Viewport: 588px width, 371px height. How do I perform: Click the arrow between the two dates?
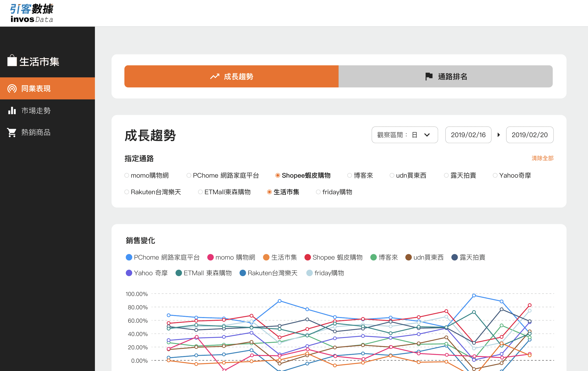(x=499, y=135)
